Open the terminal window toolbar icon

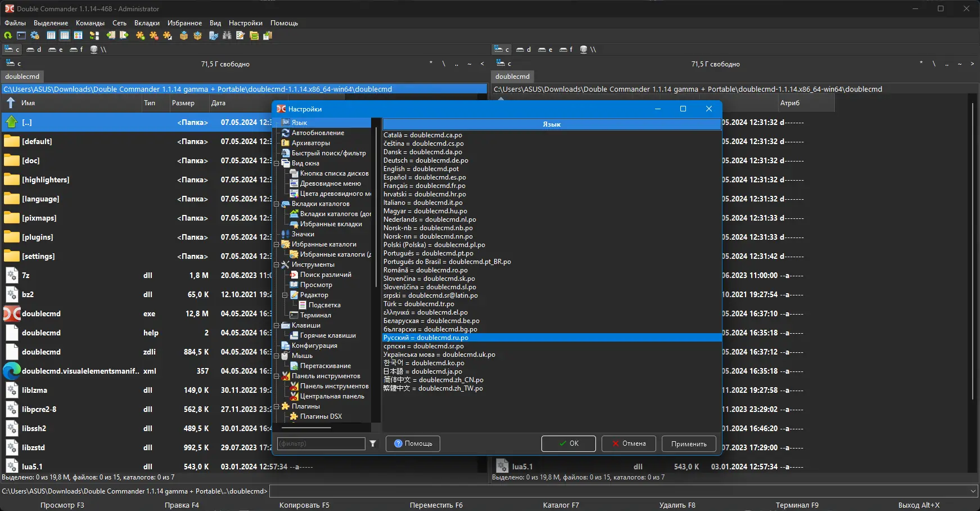pyautogui.click(x=21, y=35)
